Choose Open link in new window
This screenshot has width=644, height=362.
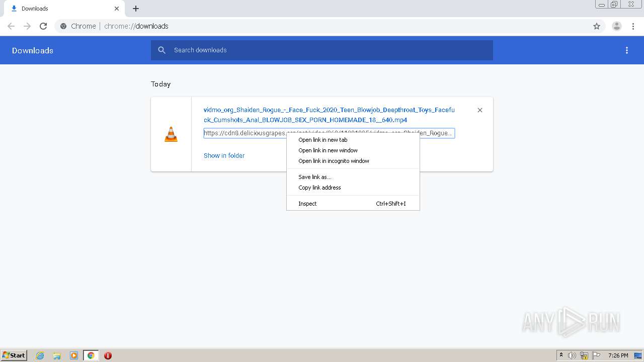coord(353,150)
